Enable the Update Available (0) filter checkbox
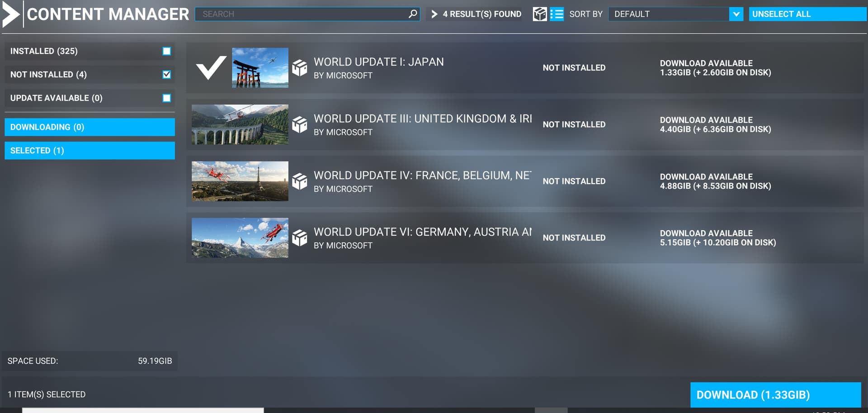 point(167,98)
